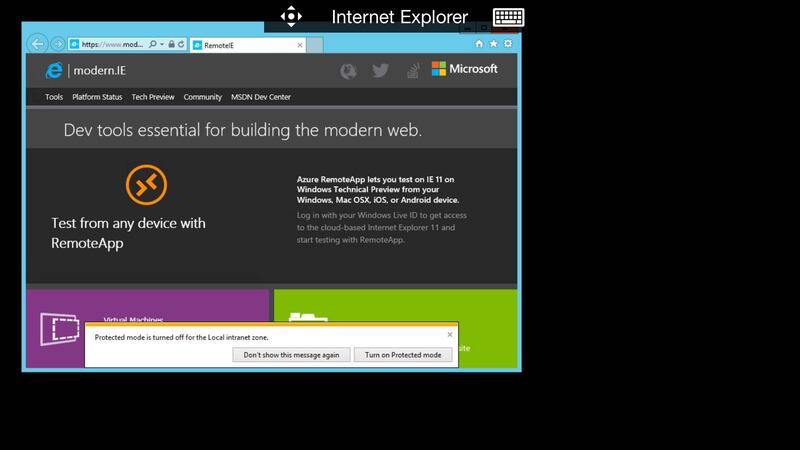
Task: Tap the pan/move control icon
Action: [x=291, y=16]
